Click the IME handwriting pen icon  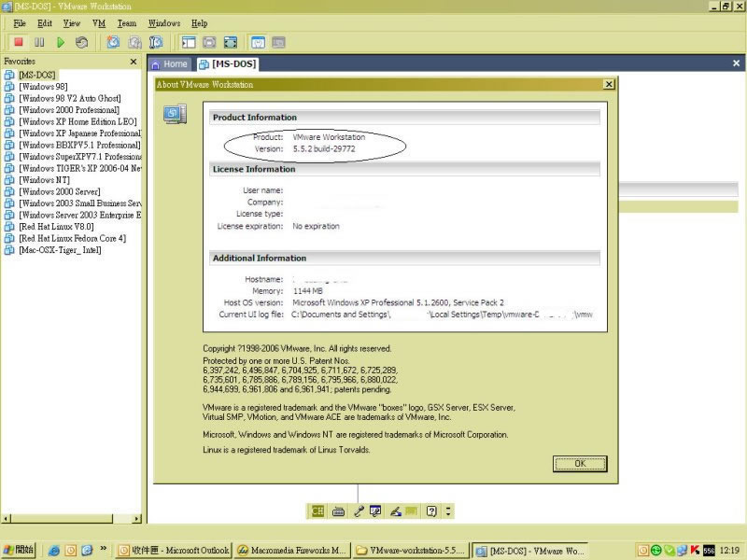[396, 511]
